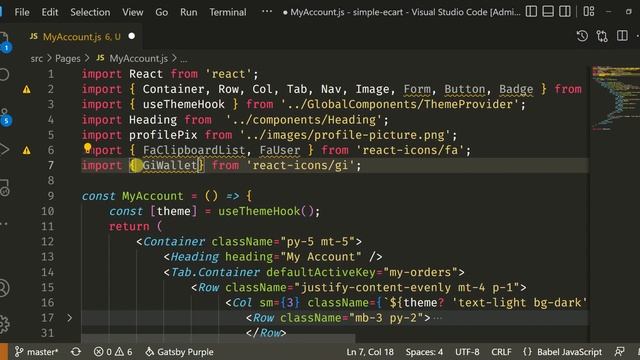Image resolution: width=640 pixels, height=360 pixels.
Task: Click warning triangle on line 2
Action: click(27, 89)
